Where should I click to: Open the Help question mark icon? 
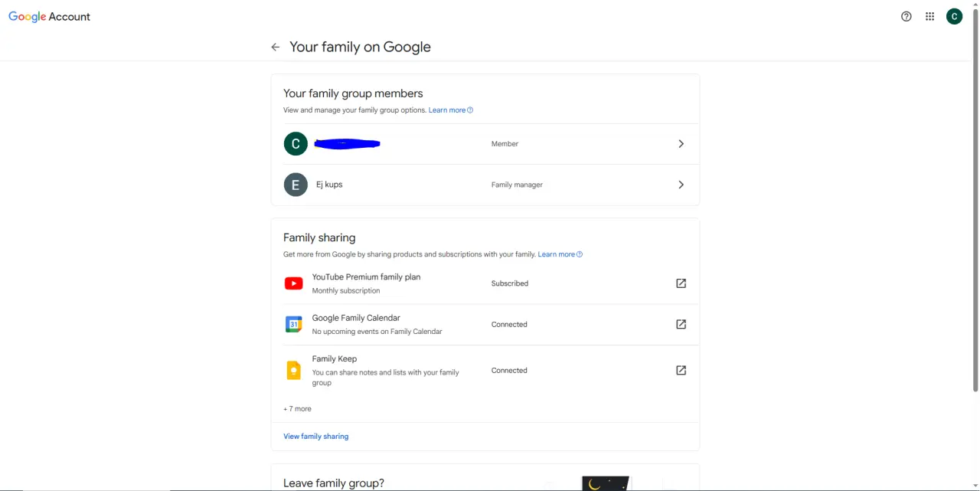point(906,17)
